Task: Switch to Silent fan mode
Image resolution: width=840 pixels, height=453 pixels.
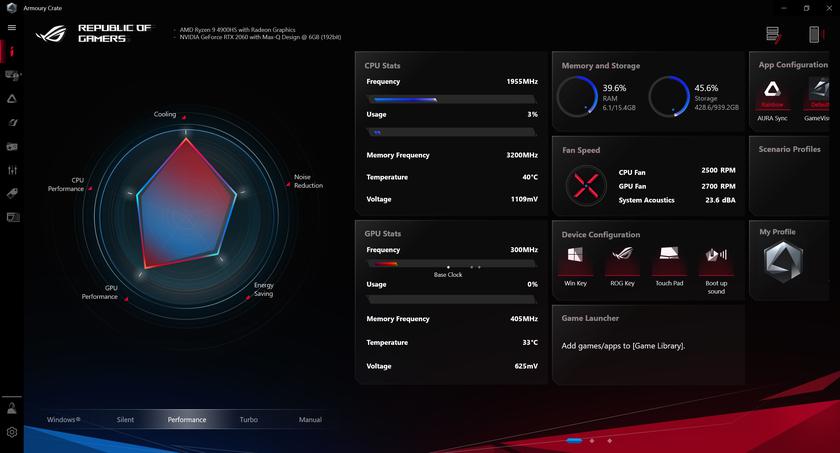Action: pos(125,420)
